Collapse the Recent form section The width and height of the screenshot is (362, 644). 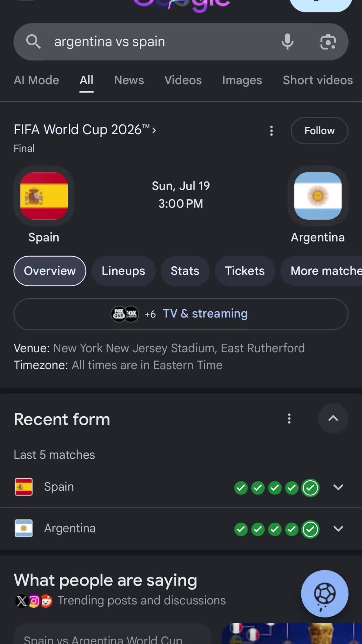tap(333, 418)
